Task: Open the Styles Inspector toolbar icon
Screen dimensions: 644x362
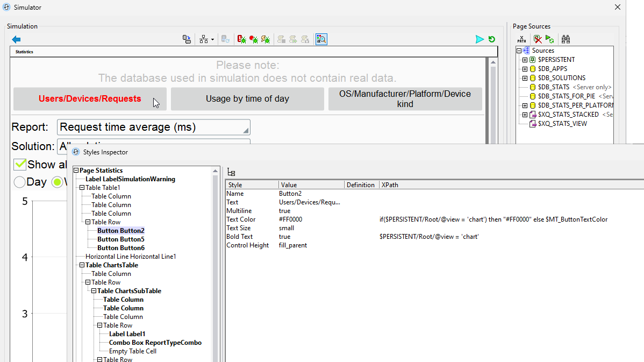Action: [x=321, y=39]
